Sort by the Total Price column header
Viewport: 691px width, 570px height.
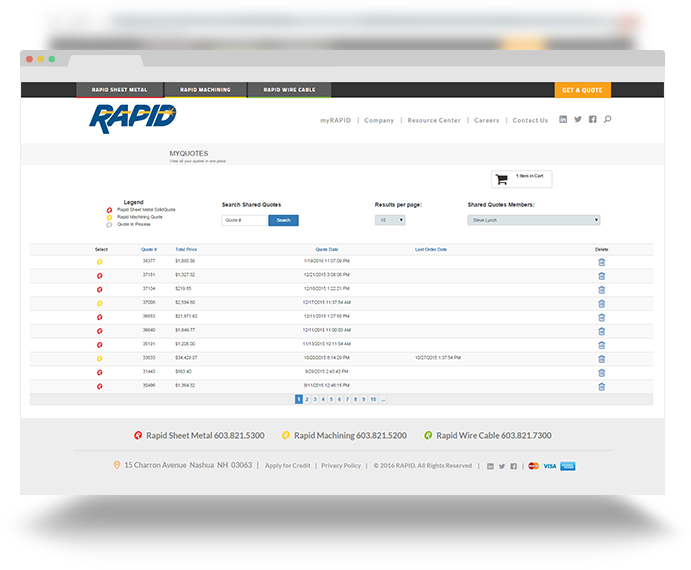(x=186, y=250)
